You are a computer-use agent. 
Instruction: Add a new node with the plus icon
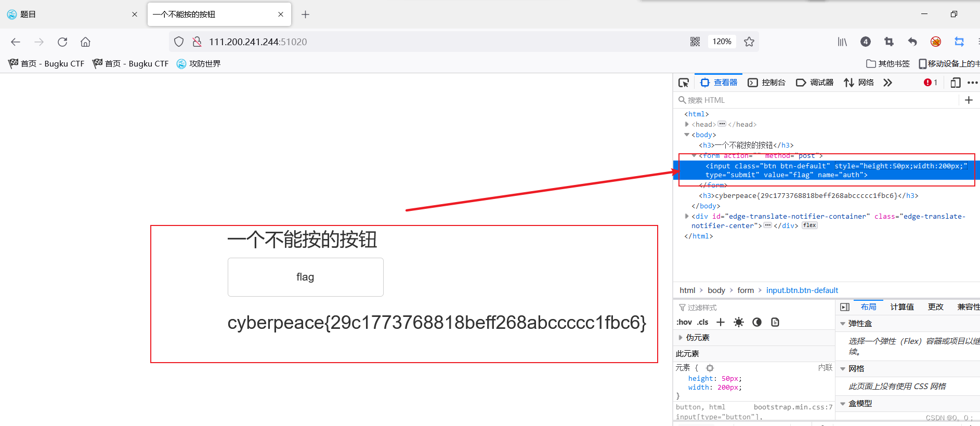[969, 100]
